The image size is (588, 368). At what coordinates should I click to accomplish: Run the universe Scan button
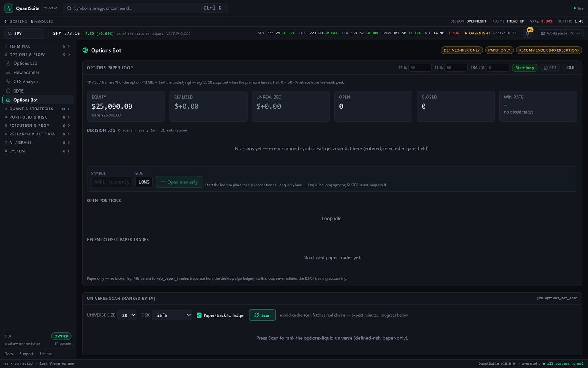262,315
